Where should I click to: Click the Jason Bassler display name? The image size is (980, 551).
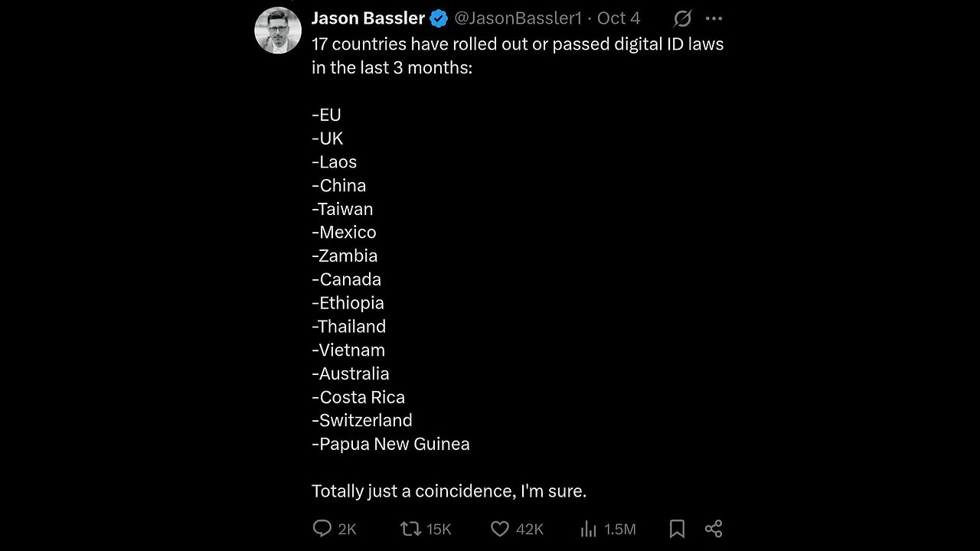[x=367, y=18]
